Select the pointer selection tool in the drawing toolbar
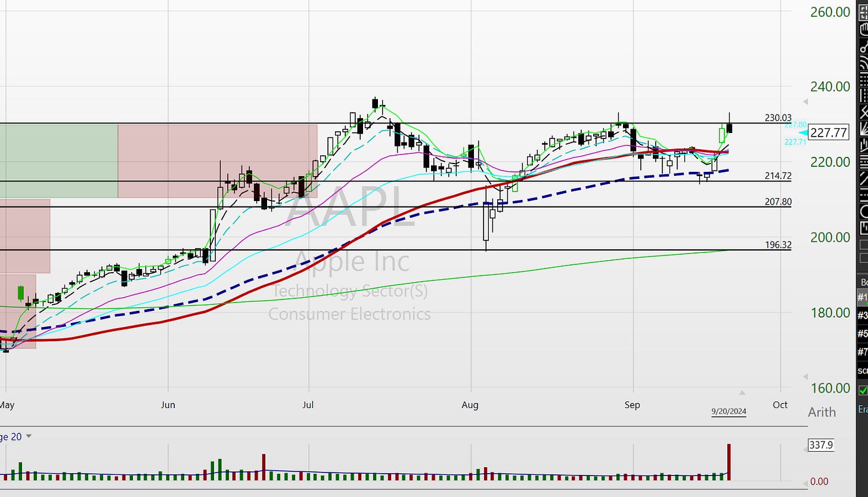The height and width of the screenshot is (497, 868). click(864, 13)
